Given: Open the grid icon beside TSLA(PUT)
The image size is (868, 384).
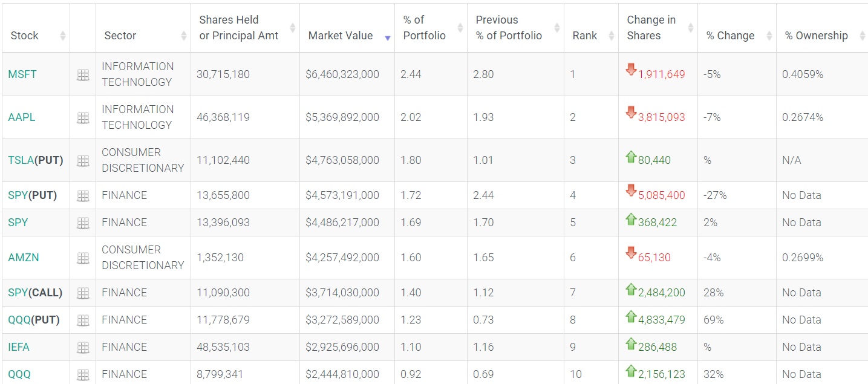Looking at the screenshot, I should coord(83,161).
